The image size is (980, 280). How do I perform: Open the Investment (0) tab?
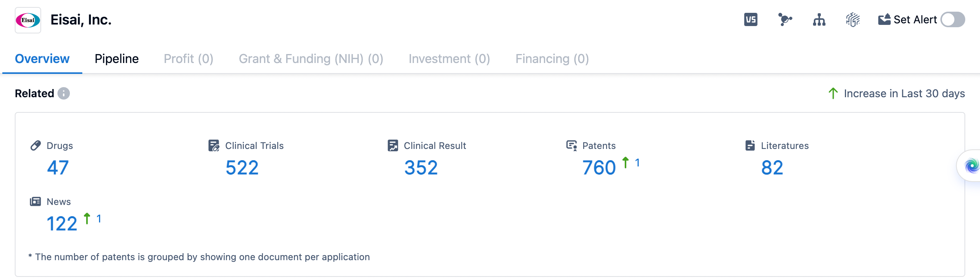click(449, 59)
